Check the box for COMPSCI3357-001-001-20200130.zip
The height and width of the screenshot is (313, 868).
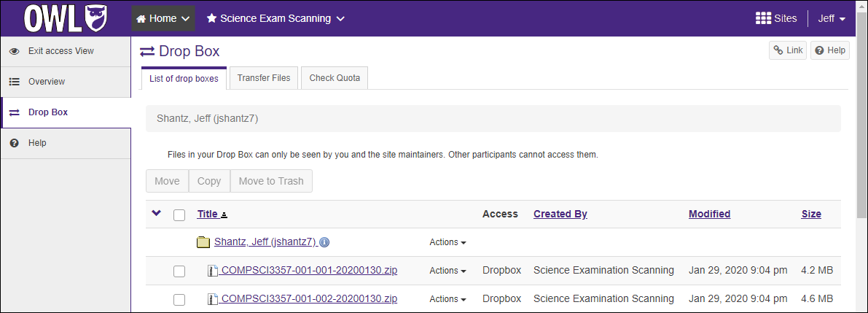179,271
